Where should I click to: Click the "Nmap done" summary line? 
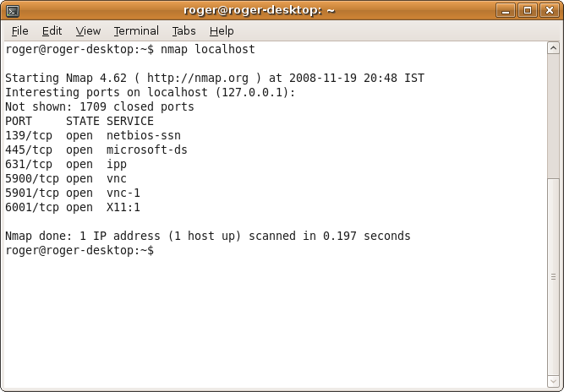pyautogui.click(x=207, y=236)
